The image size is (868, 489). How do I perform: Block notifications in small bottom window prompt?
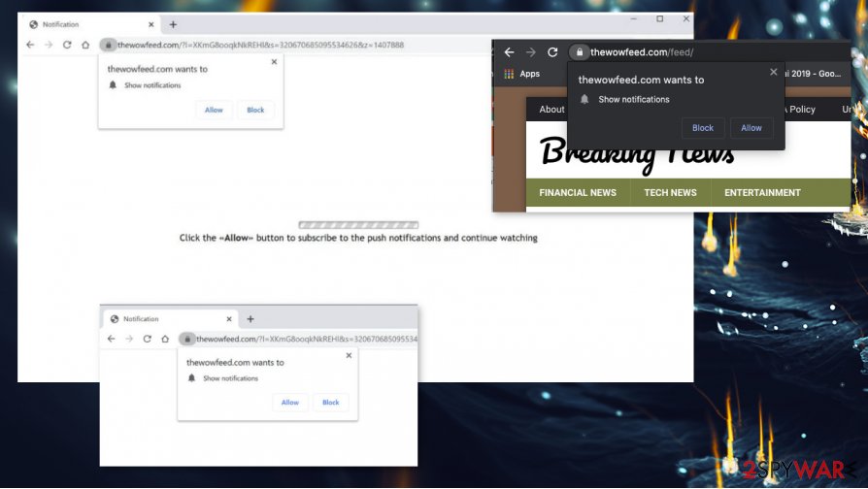[330, 402]
